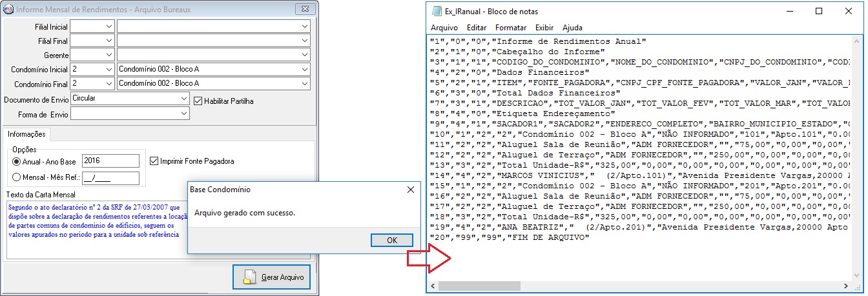Click the Ano Base field showing 2016
Viewport: 868px width, 296px height.
coord(110,161)
